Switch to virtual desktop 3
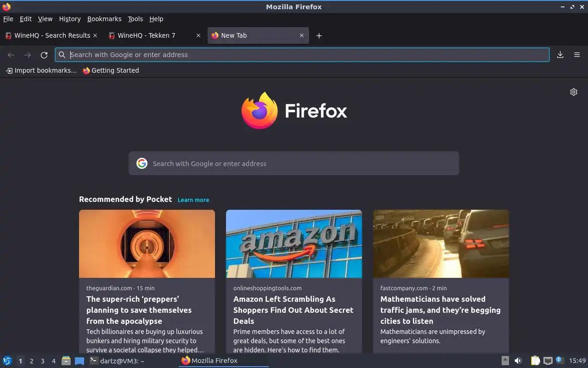This screenshot has height=368, width=588. point(42,361)
